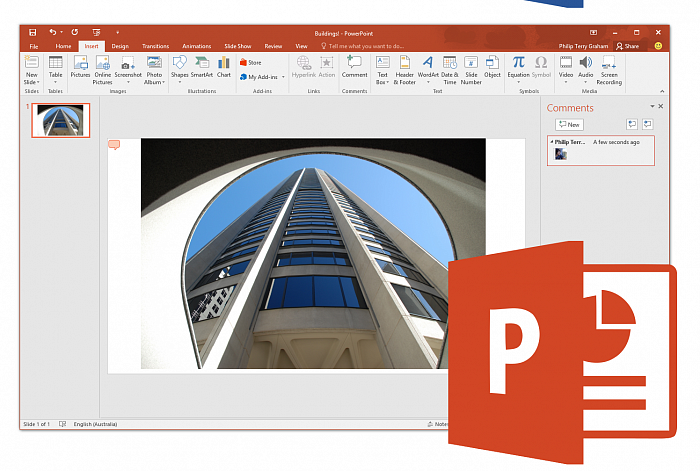Click the Chart icon
Viewport: 700px width, 471px height.
224,68
